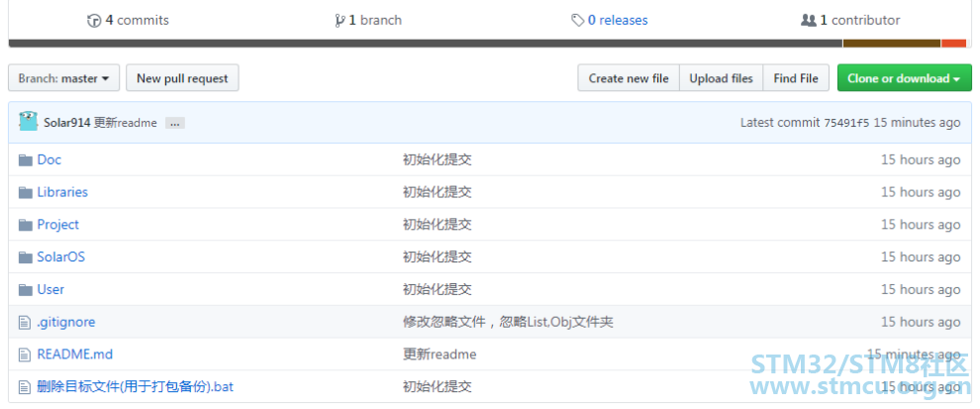Click the Upload files button

722,78
